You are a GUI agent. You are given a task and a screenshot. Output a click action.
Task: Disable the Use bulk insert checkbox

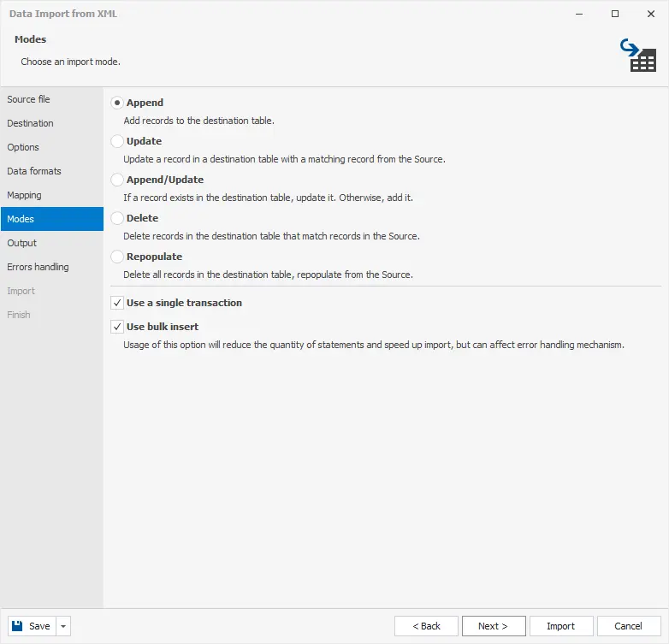[117, 327]
